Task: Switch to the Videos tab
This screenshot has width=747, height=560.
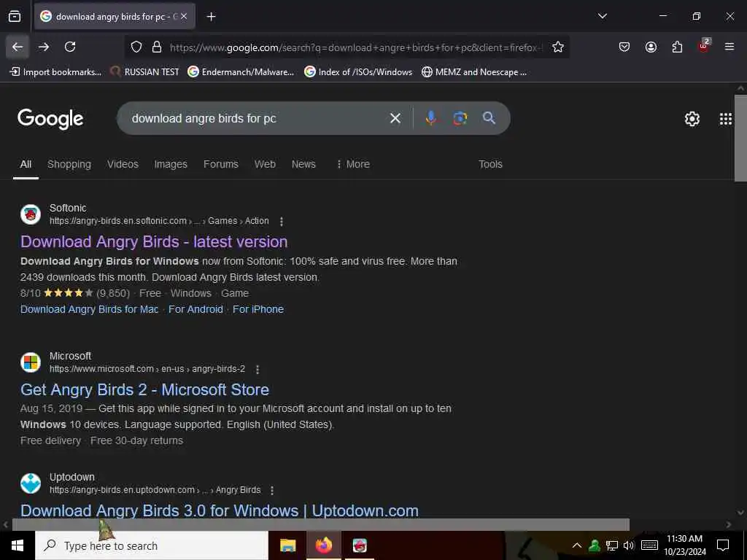Action: (123, 164)
